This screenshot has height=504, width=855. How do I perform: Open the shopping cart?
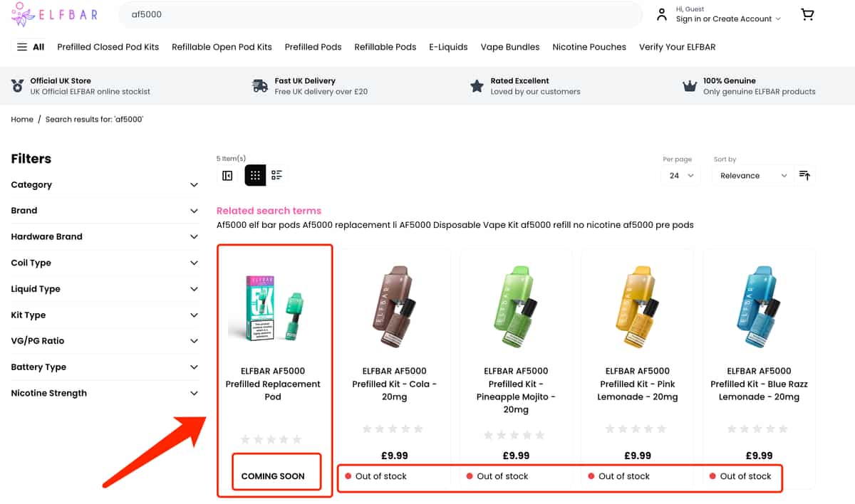(807, 14)
